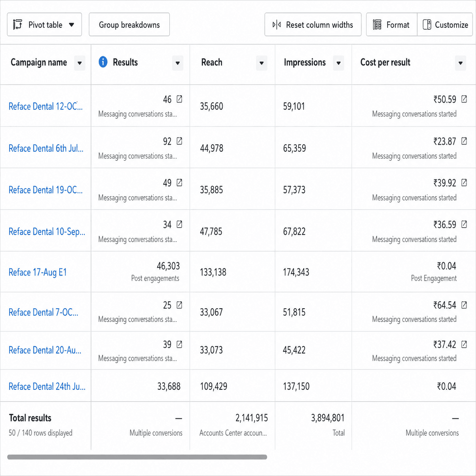Open Impressions column dropdown arrow
The image size is (476, 476).
339,63
